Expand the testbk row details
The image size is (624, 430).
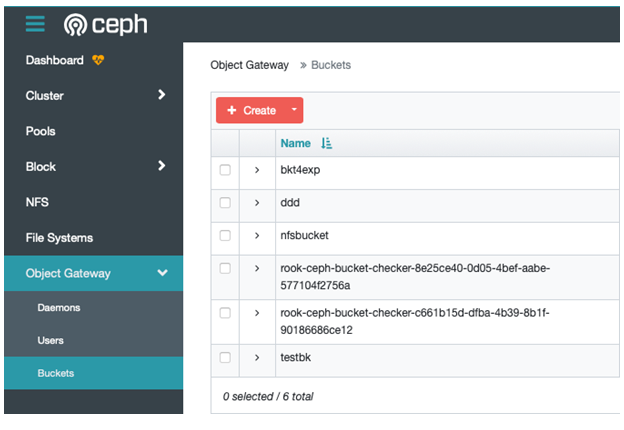coord(257,358)
